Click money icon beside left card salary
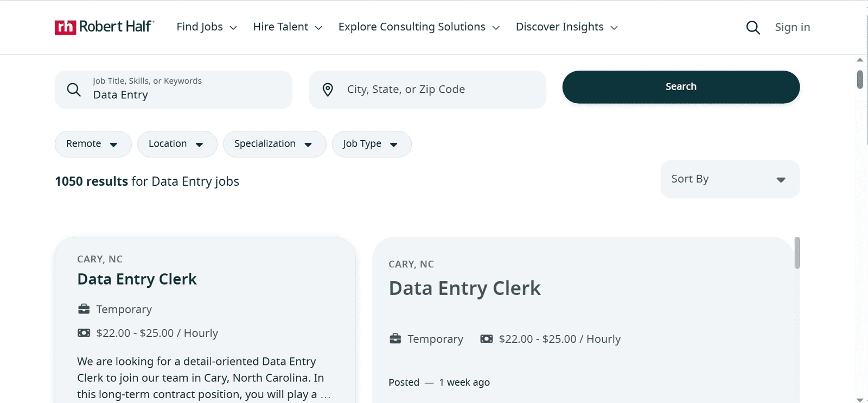This screenshot has width=868, height=403. [x=84, y=333]
